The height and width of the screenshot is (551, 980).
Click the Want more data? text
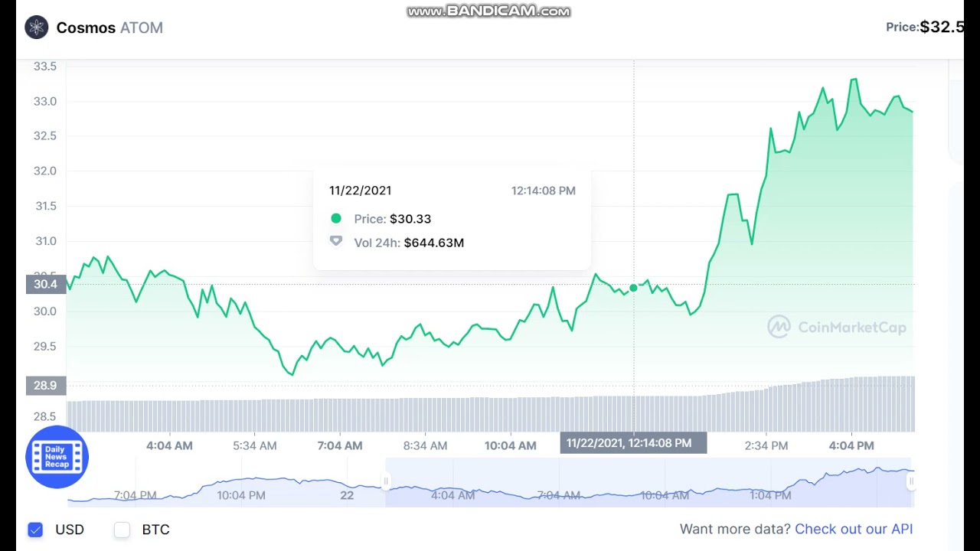735,529
